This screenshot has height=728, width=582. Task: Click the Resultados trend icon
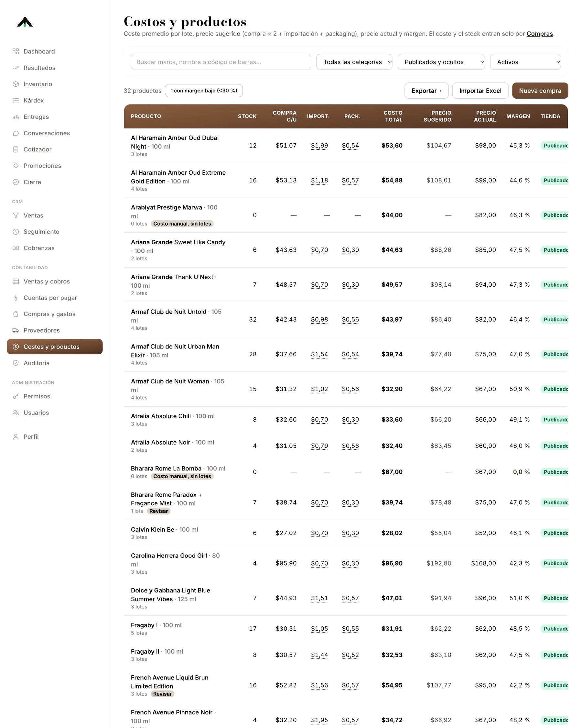16,68
